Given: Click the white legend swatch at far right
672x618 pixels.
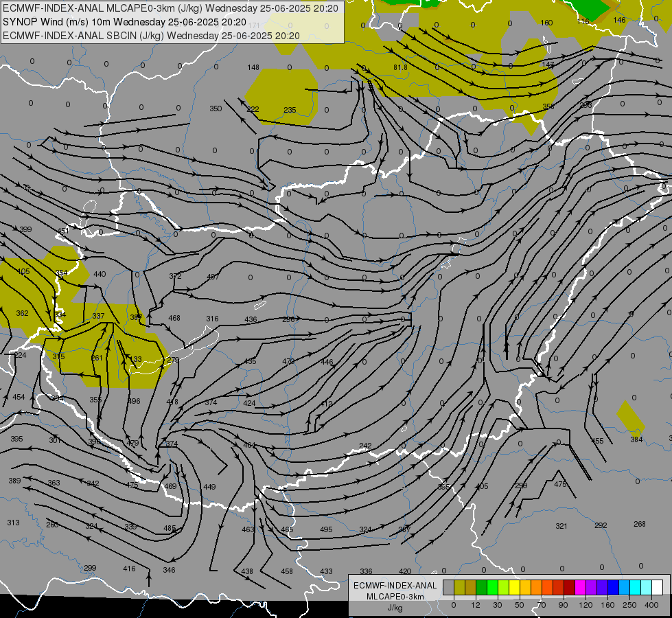Looking at the screenshot, I should (658, 587).
